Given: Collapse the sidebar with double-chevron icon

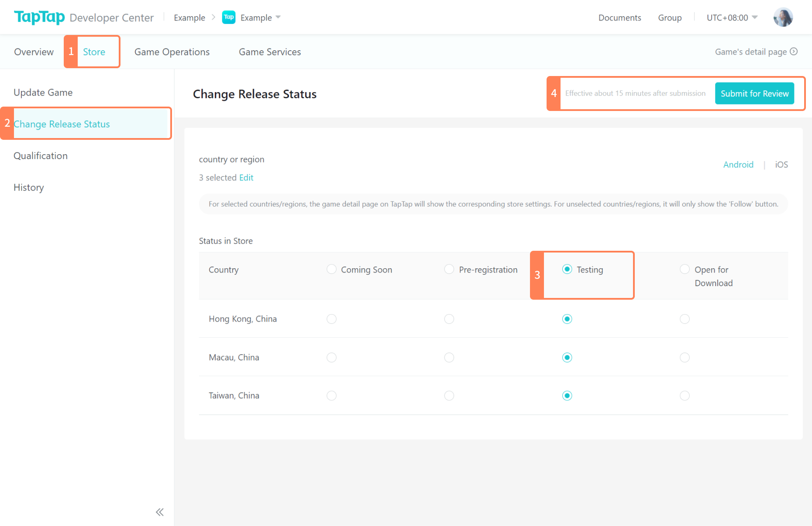Looking at the screenshot, I should click(160, 512).
